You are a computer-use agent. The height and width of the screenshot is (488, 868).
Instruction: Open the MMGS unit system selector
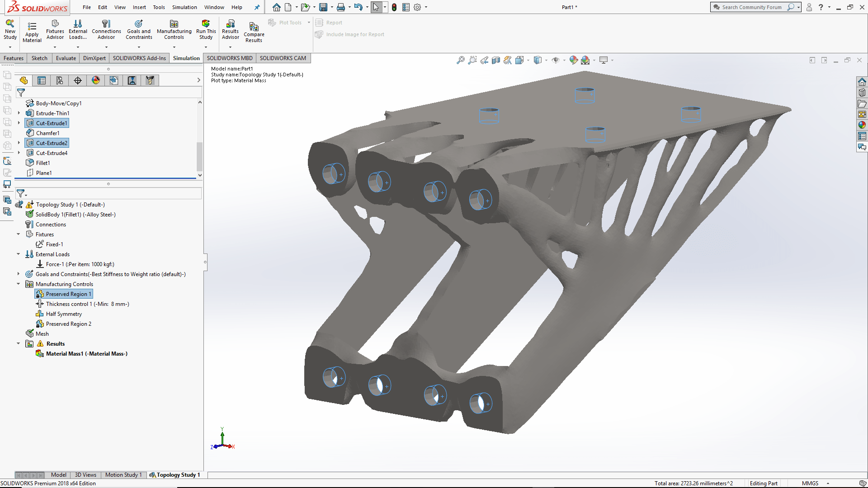[x=810, y=483]
